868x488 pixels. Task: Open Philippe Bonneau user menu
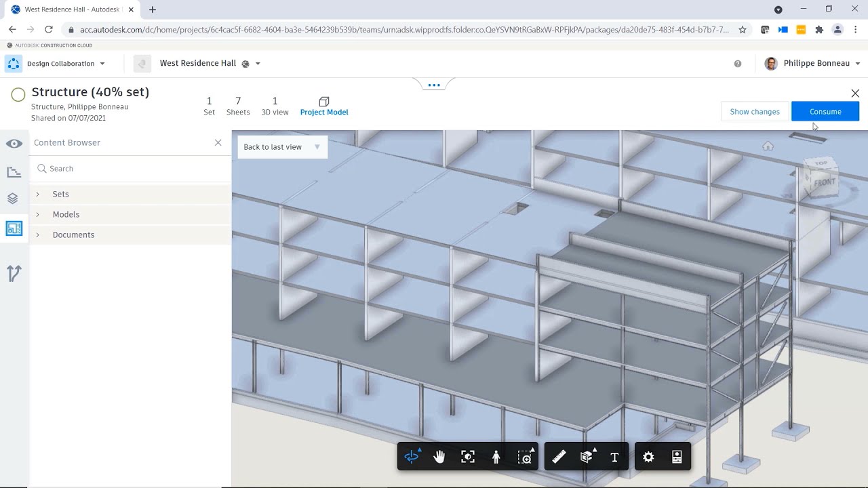pos(858,64)
